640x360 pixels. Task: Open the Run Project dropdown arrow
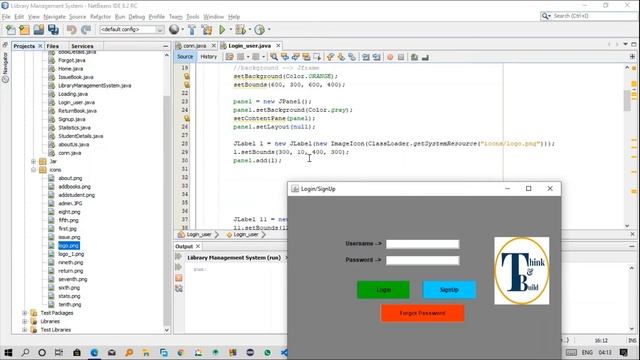point(231,29)
